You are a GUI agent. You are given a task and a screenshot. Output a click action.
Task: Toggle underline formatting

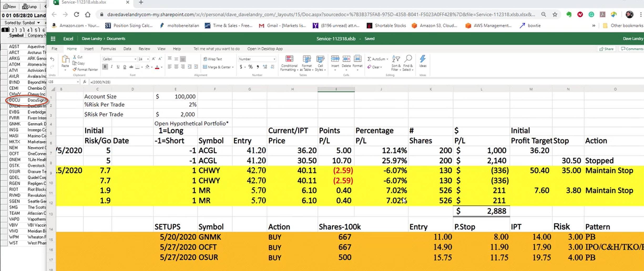click(118, 67)
